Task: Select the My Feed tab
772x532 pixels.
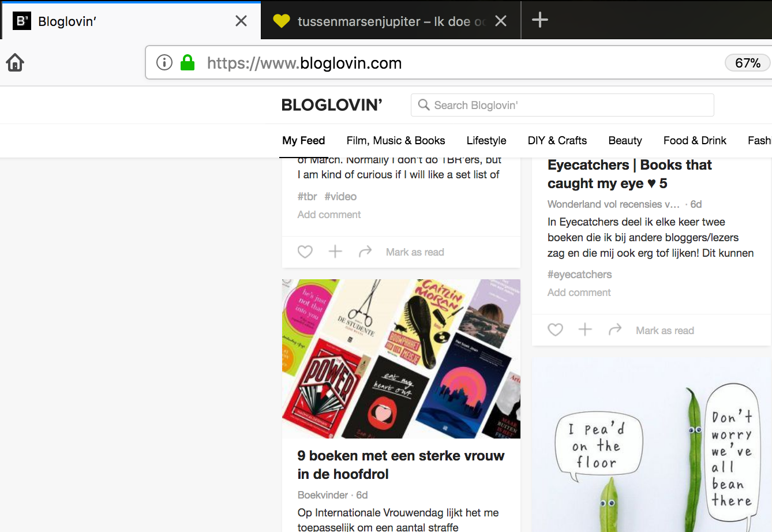Action: [303, 141]
